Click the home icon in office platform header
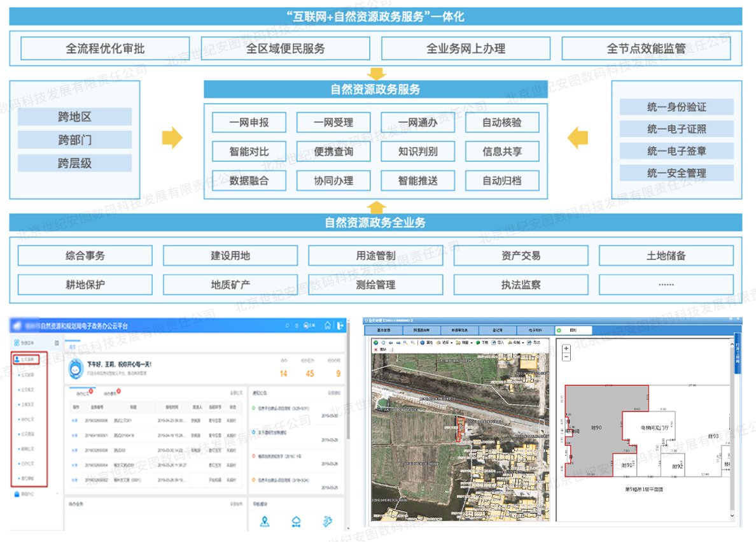756x542 pixels. [328, 325]
